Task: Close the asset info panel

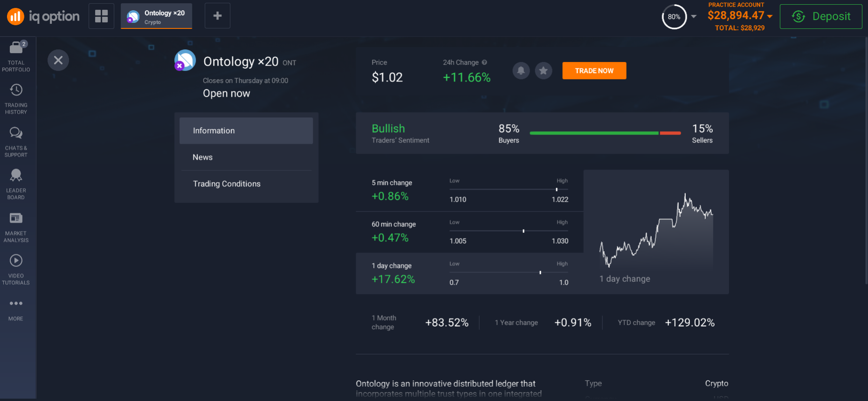Action: (x=58, y=60)
